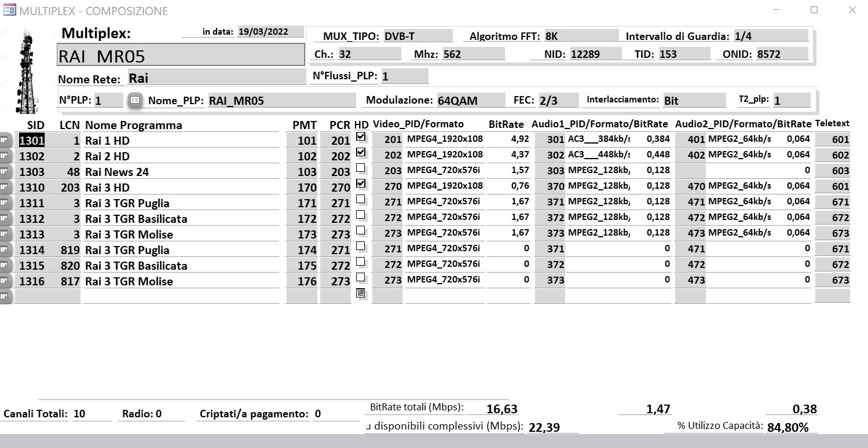Click the Criptati/a pagamento value field

(x=336, y=414)
